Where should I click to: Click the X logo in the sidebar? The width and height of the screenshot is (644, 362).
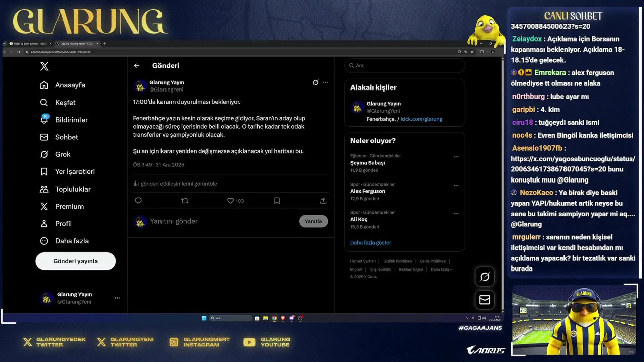coord(44,66)
